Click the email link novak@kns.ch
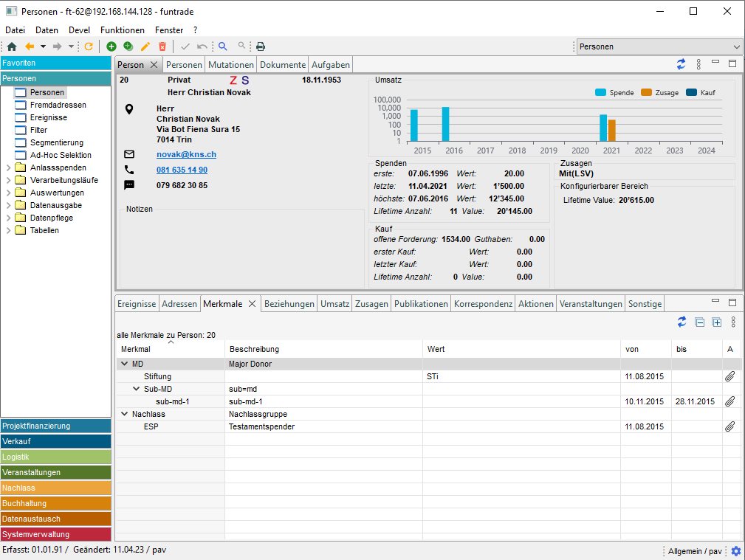The height and width of the screenshot is (560, 745). click(186, 154)
